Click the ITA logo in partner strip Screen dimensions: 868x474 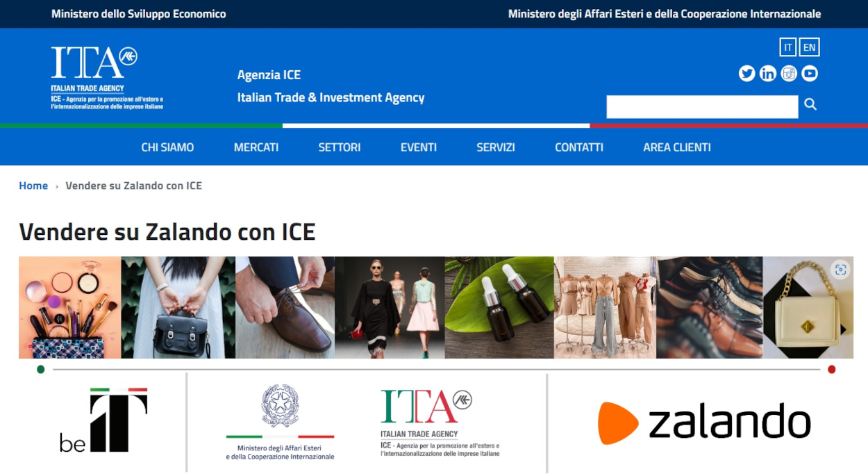440,423
